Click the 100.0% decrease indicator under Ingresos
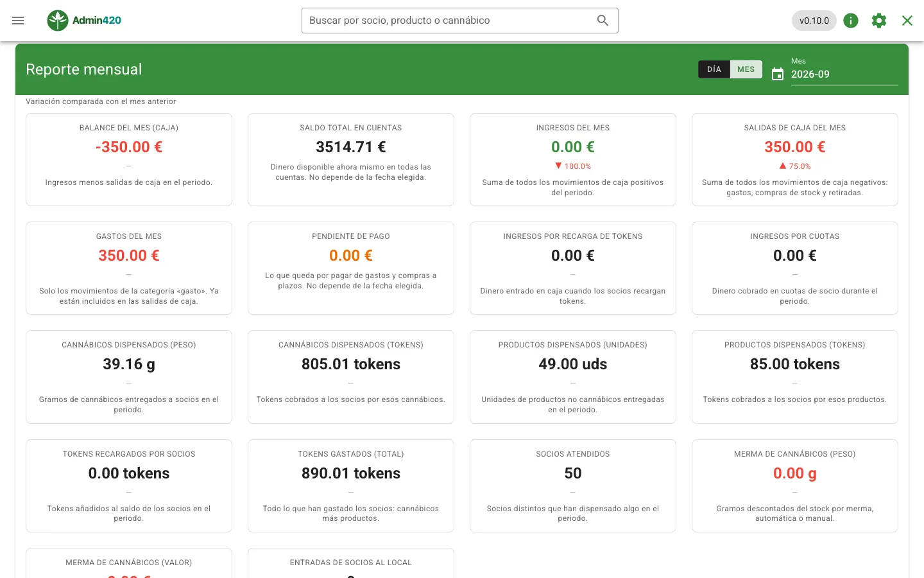 [573, 166]
